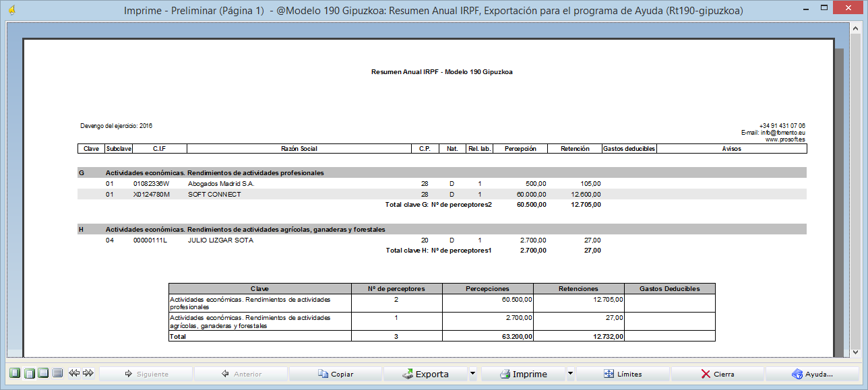The height and width of the screenshot is (390, 868).
Task: Click the Siguiente button
Action: (x=146, y=374)
